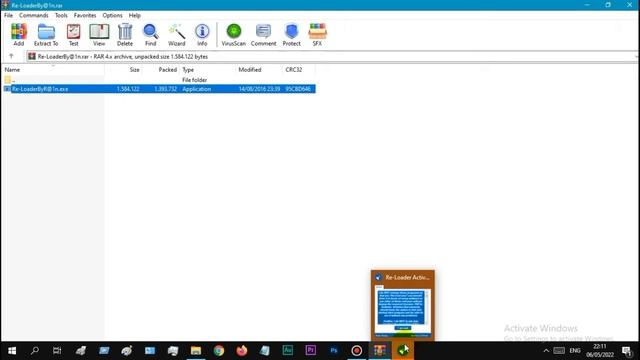Open taskbar Search
This screenshot has width=640, height=360.
pyautogui.click(x=35, y=351)
